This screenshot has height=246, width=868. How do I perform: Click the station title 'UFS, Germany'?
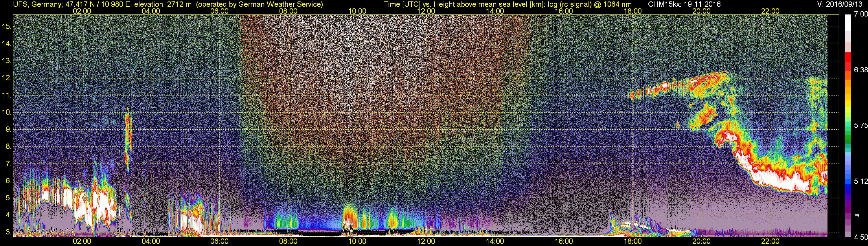(x=37, y=4)
